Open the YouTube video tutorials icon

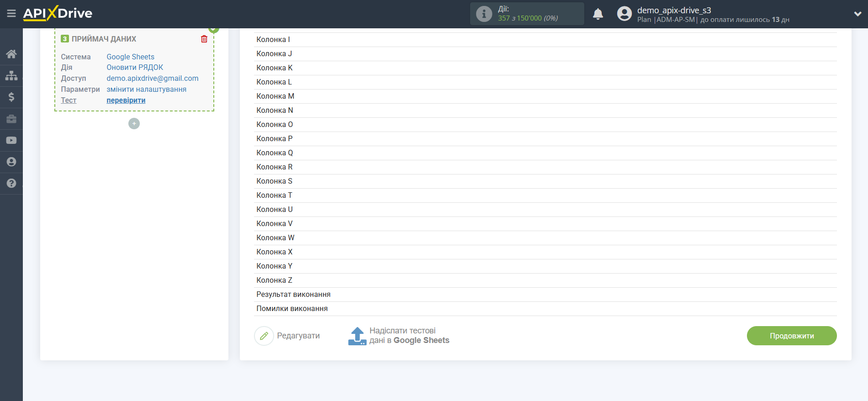[x=11, y=140]
